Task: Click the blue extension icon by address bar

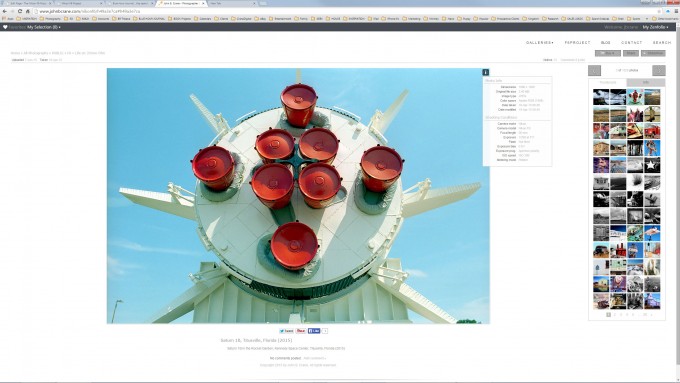Action: [668, 11]
